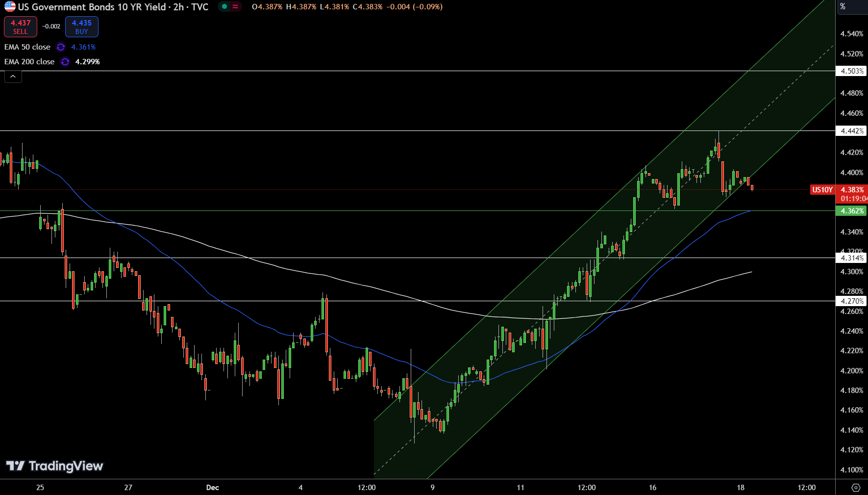Click the EMA 50 refresh indicator icon
868x495 pixels.
pyautogui.click(x=61, y=47)
